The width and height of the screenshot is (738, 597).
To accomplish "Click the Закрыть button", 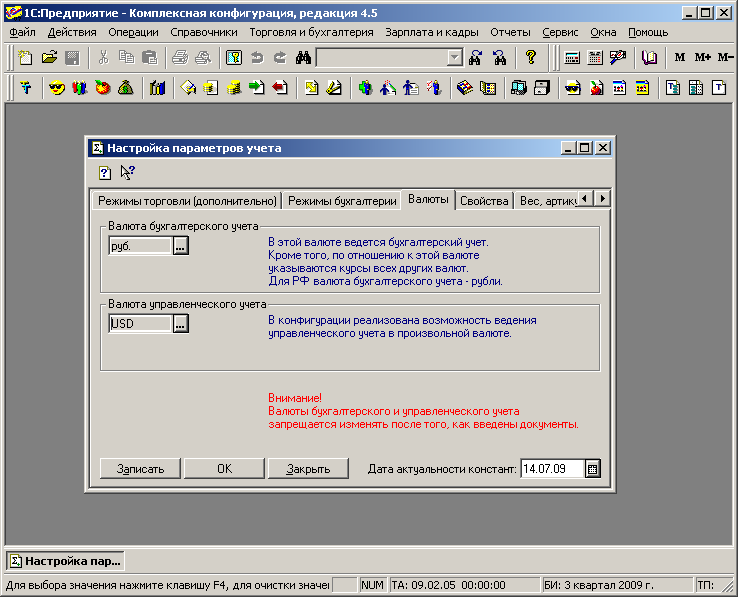I will point(308,468).
